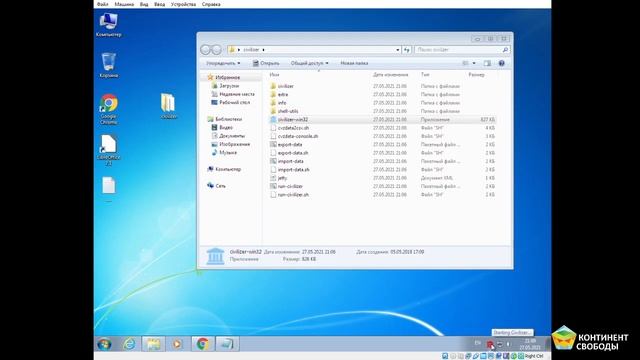Open the info folder
The height and width of the screenshot is (360, 640).
coord(282,103)
